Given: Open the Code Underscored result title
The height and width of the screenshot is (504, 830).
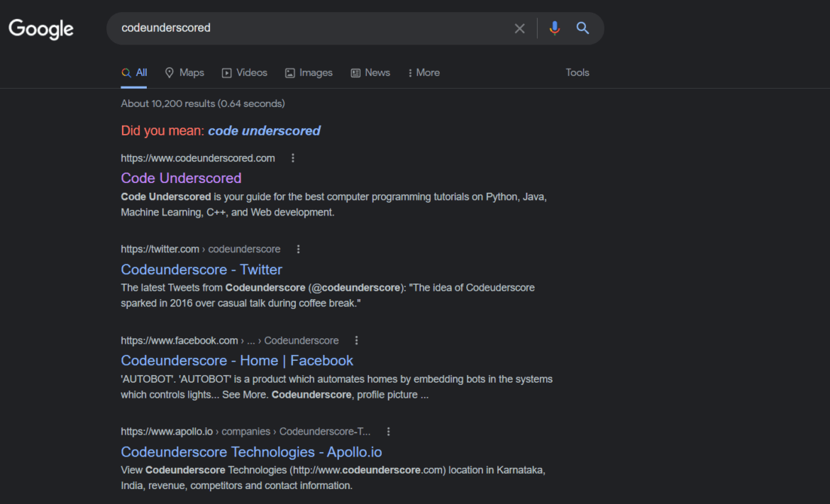Looking at the screenshot, I should click(181, 178).
